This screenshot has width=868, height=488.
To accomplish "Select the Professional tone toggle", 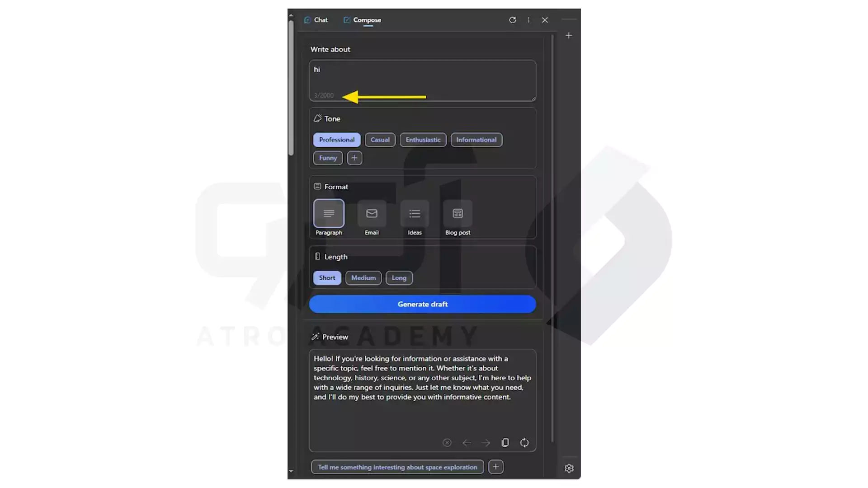I will (336, 140).
